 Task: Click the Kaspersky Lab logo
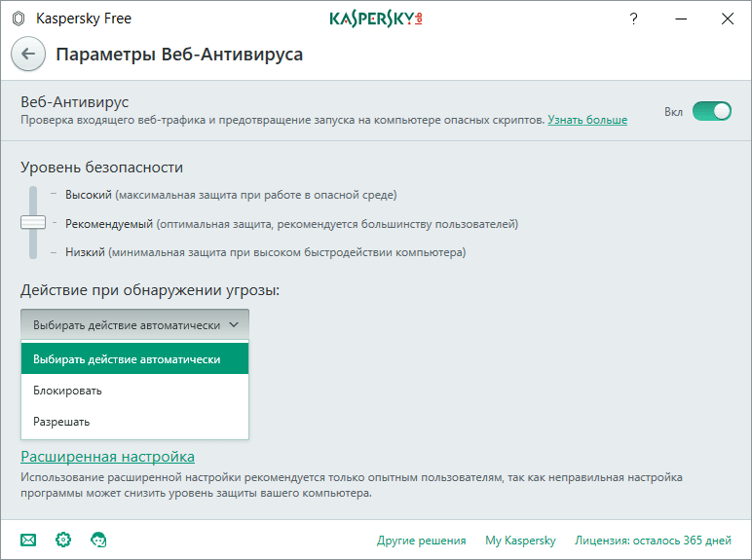(x=376, y=19)
